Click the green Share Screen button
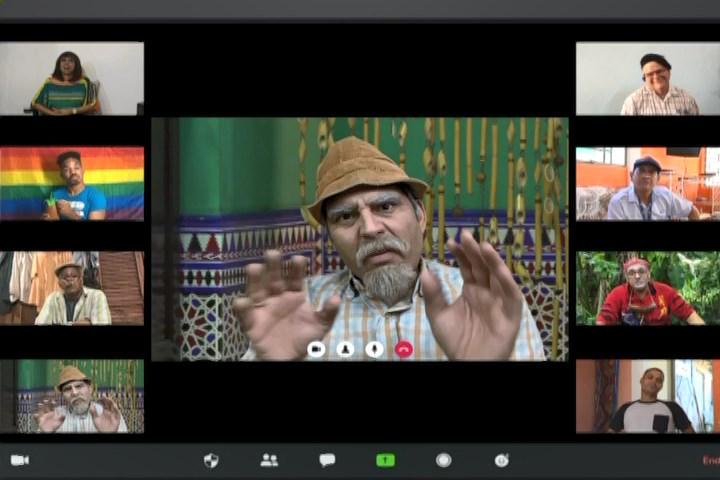 click(x=385, y=460)
